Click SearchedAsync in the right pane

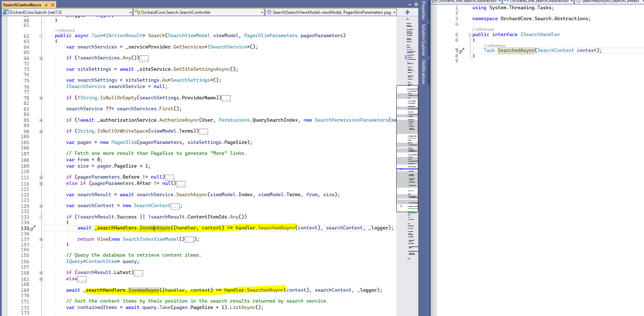(x=516, y=51)
